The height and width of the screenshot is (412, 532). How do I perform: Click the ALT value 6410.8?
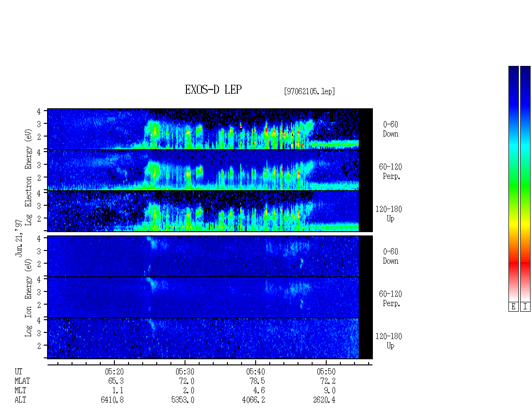pyautogui.click(x=113, y=400)
